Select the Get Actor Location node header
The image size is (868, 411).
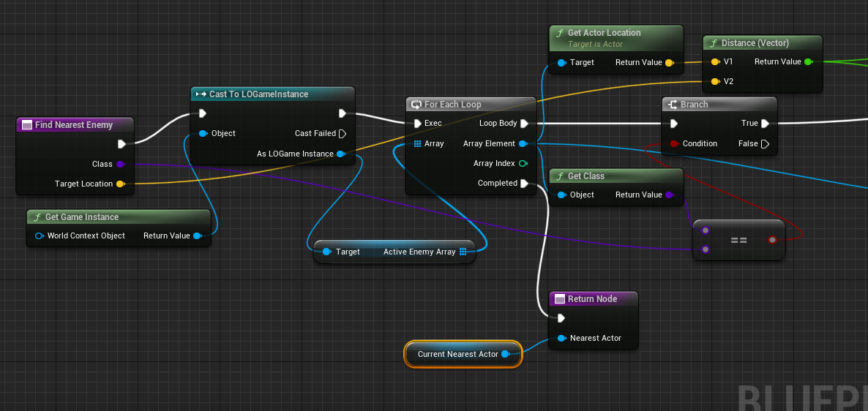tap(616, 37)
